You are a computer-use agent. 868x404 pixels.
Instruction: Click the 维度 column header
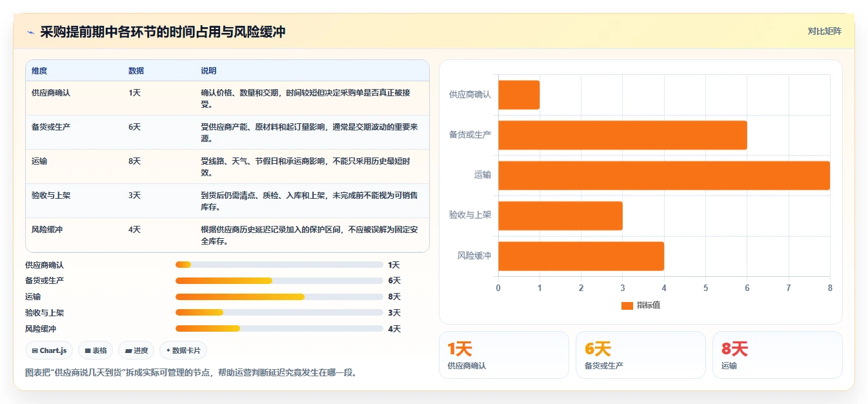39,71
